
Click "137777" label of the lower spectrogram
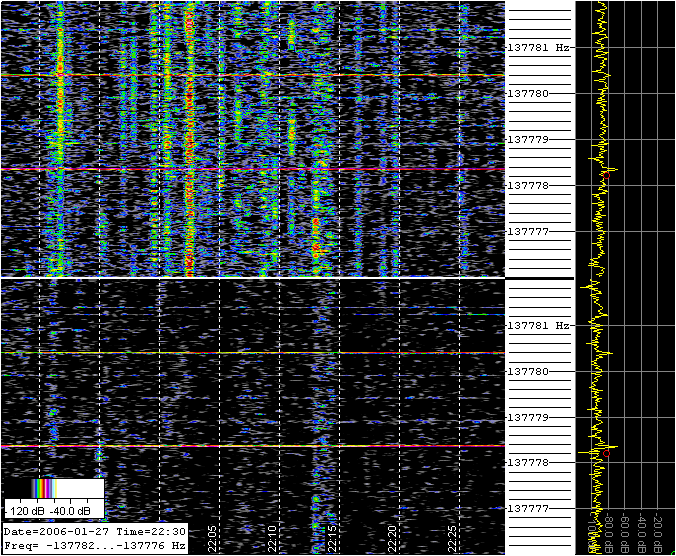529,509
